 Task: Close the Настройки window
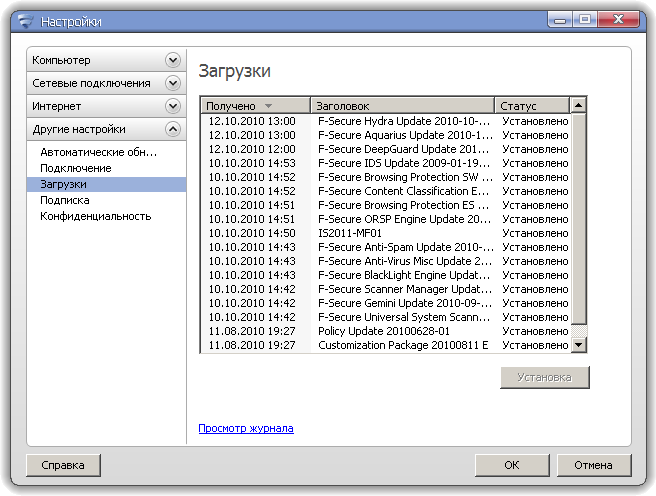[619, 20]
